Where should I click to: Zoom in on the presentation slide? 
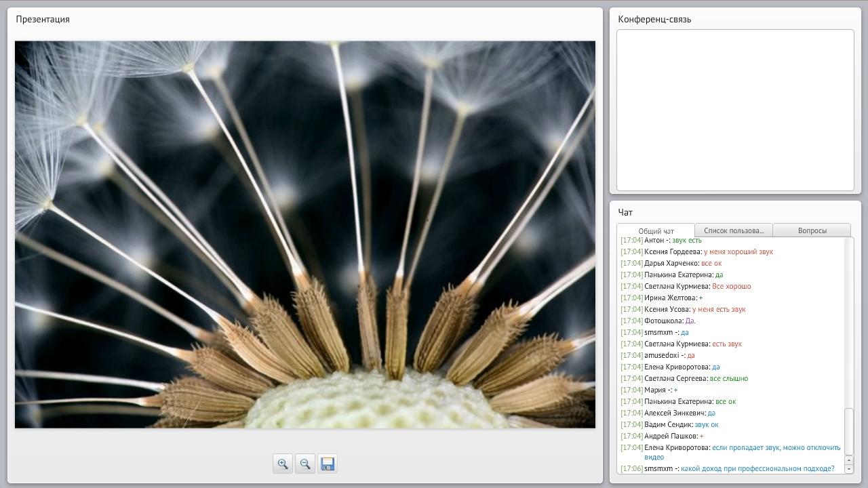click(x=283, y=464)
